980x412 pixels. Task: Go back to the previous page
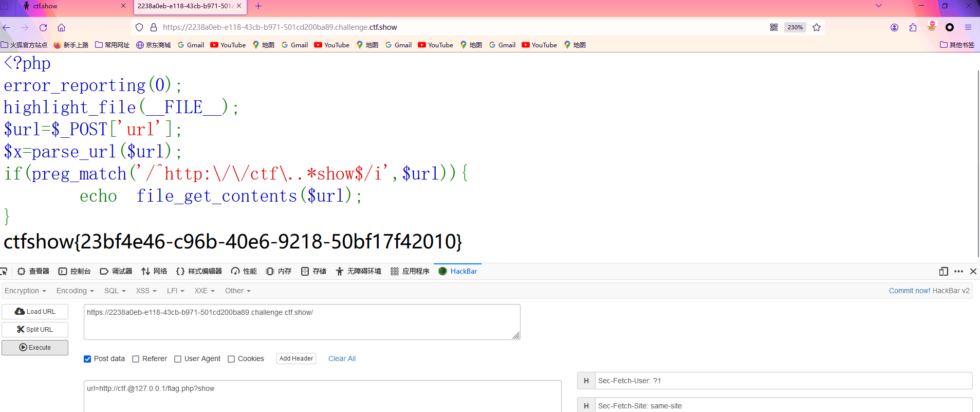(x=6, y=27)
